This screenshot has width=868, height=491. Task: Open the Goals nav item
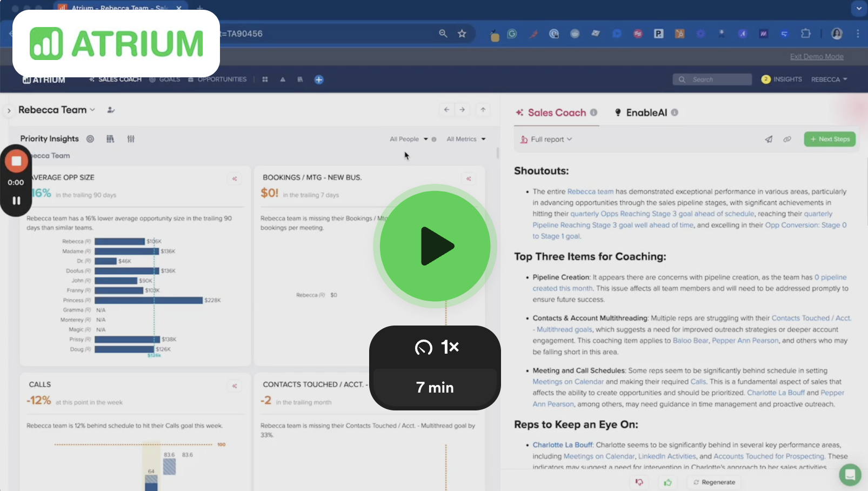(165, 79)
